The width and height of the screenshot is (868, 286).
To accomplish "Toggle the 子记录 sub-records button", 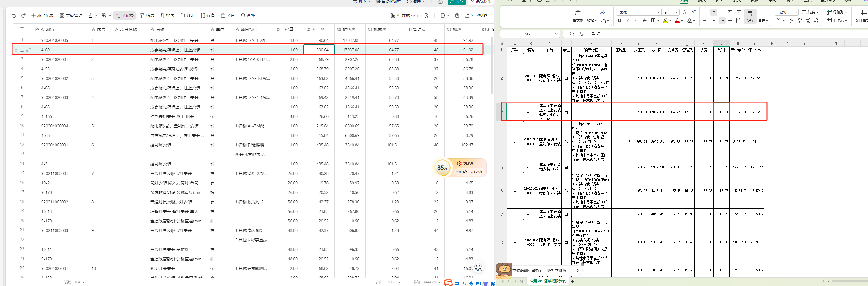I will (125, 15).
